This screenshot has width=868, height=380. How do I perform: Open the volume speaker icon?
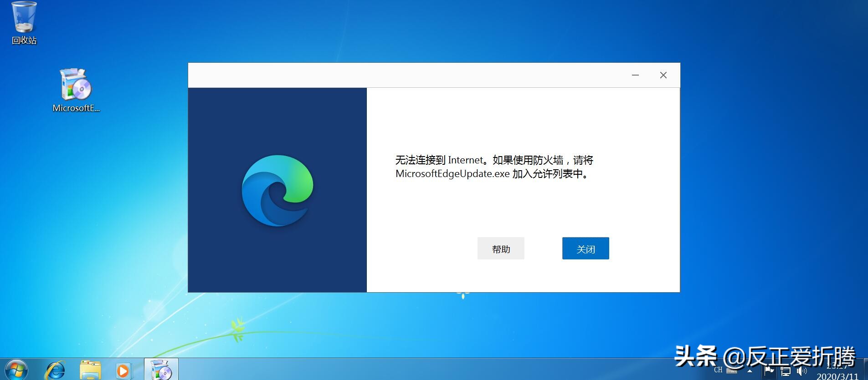(801, 371)
